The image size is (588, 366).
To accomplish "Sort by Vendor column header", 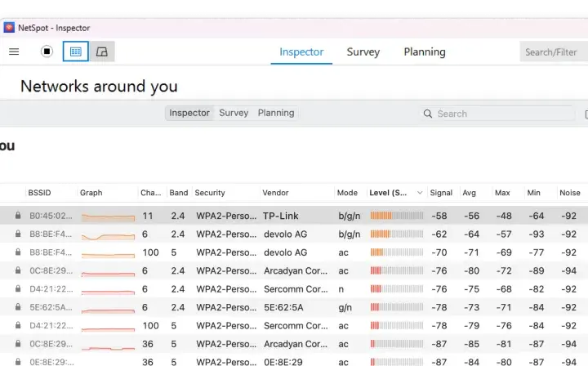I will (275, 192).
